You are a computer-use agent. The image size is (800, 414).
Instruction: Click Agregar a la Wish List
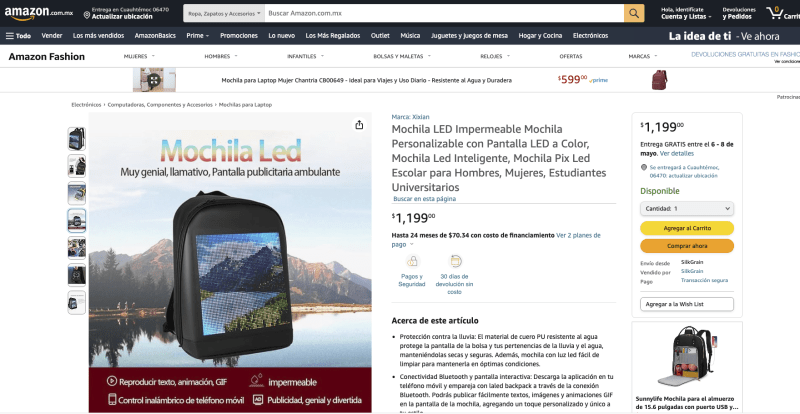(x=687, y=304)
